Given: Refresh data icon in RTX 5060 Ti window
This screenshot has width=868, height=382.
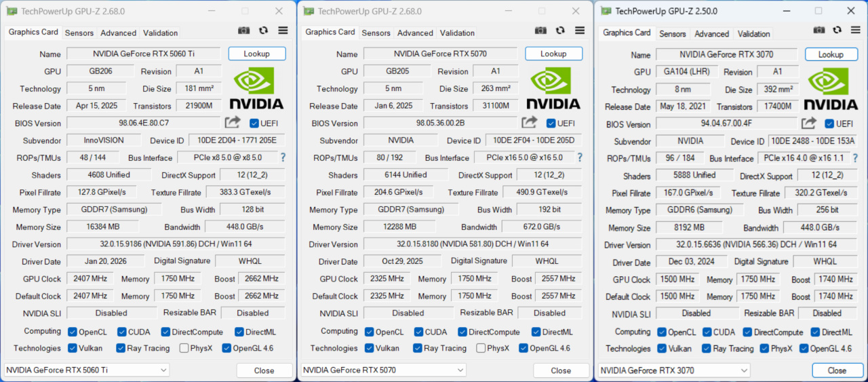Looking at the screenshot, I should (x=264, y=31).
